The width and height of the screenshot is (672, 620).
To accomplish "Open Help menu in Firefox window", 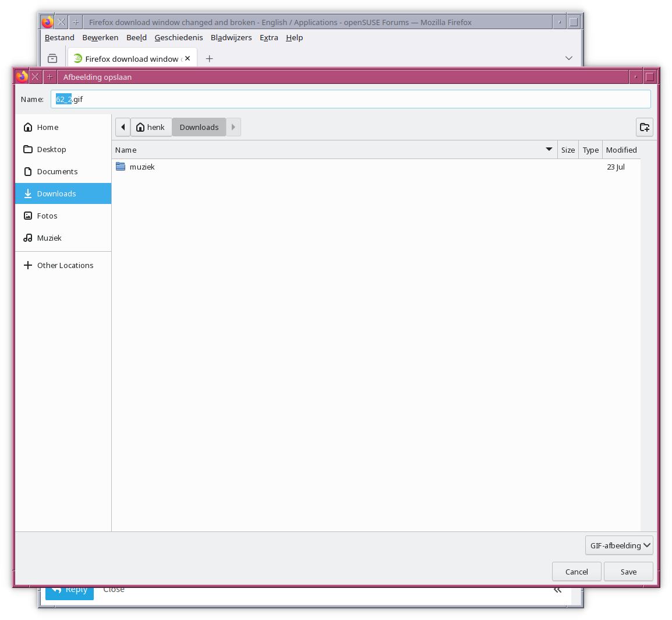I will pyautogui.click(x=295, y=38).
